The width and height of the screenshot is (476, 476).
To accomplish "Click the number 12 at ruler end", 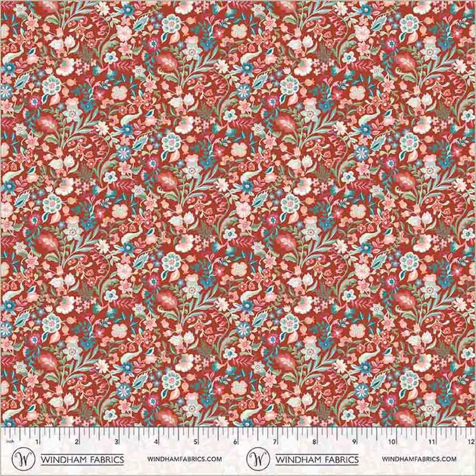I will (x=470, y=442).
